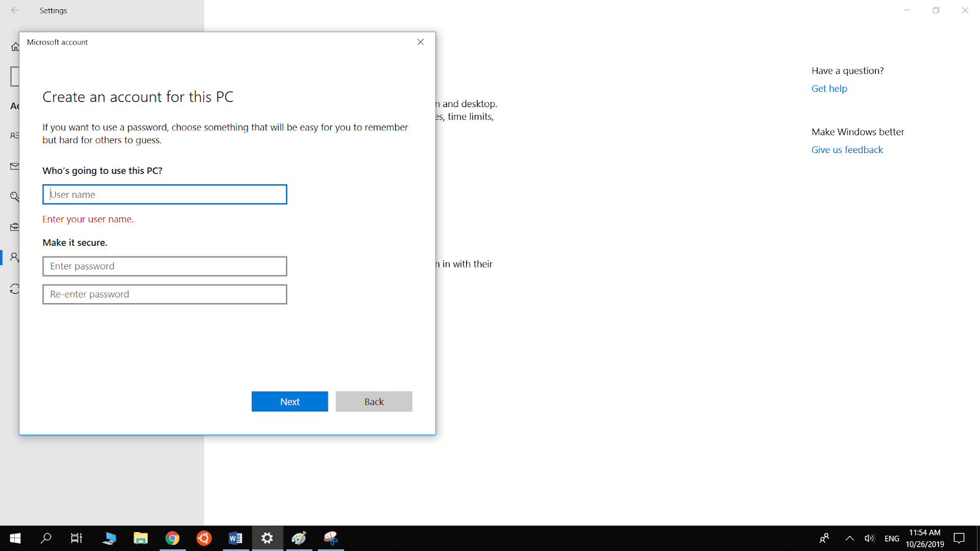This screenshot has height=551, width=980.
Task: Click the "Who's going to use this PC?" label
Action: (102, 171)
